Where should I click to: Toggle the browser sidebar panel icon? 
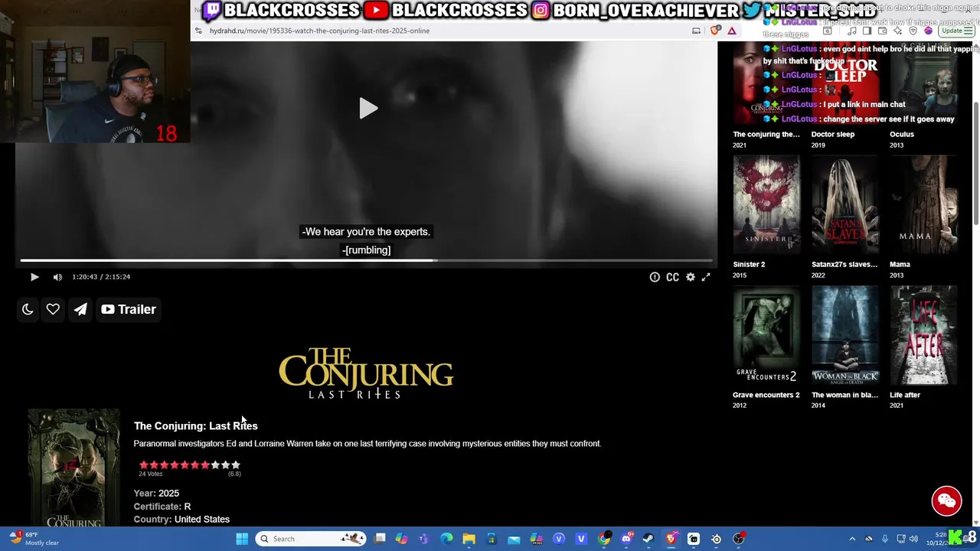(x=867, y=31)
